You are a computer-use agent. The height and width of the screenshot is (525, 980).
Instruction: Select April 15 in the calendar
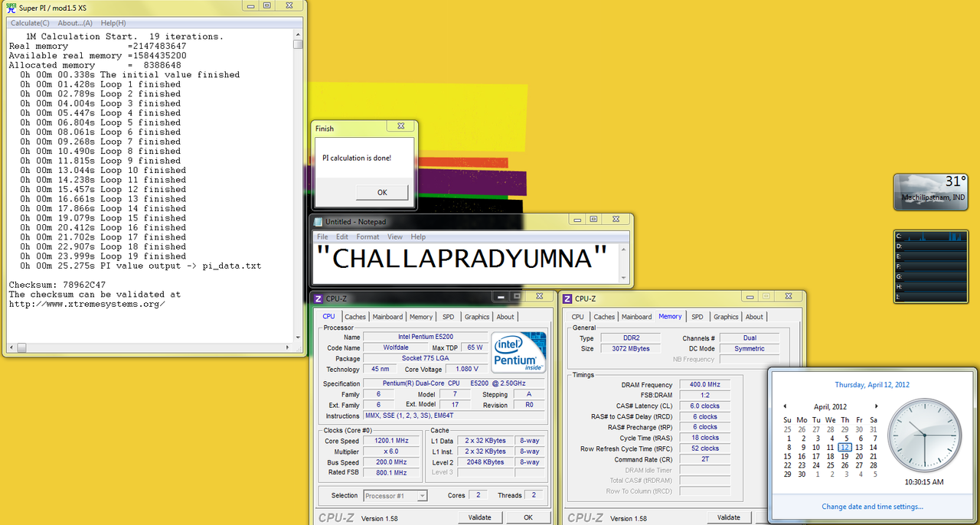click(788, 456)
